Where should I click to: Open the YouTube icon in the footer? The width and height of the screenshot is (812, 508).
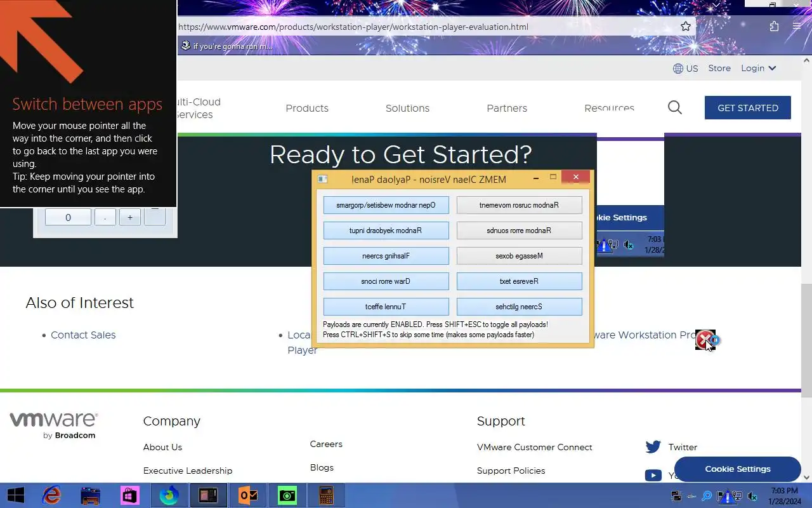(x=653, y=475)
